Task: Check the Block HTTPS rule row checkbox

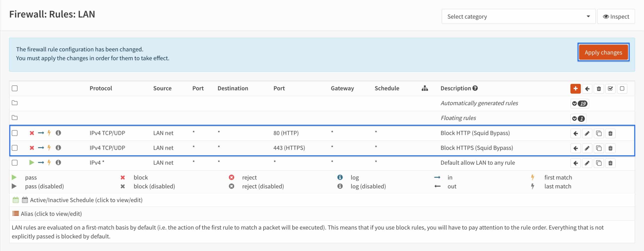Action: 15,148
